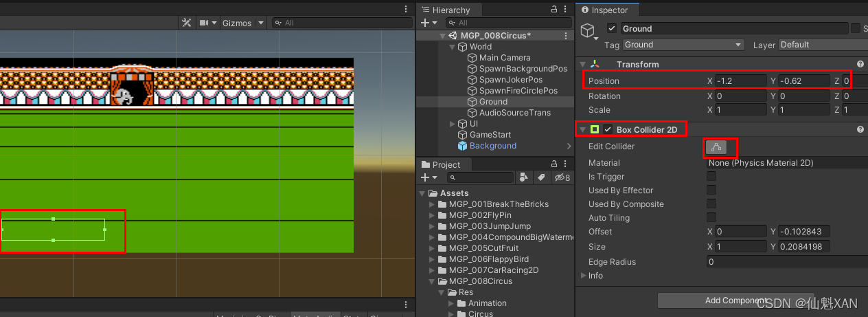Open Search by Type filter

(x=524, y=177)
